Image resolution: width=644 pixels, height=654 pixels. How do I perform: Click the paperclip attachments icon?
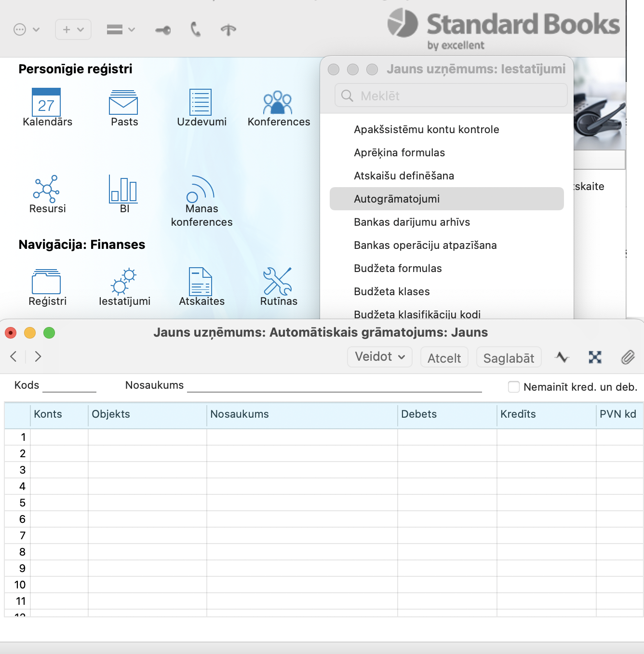[x=628, y=357]
